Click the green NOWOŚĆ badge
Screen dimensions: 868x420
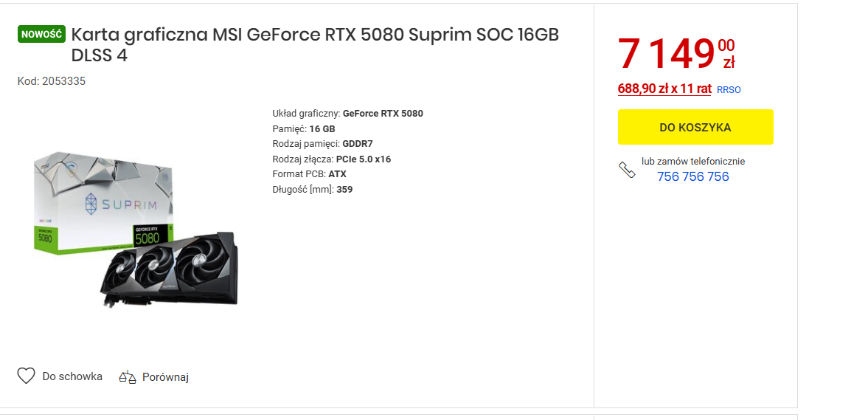42,34
